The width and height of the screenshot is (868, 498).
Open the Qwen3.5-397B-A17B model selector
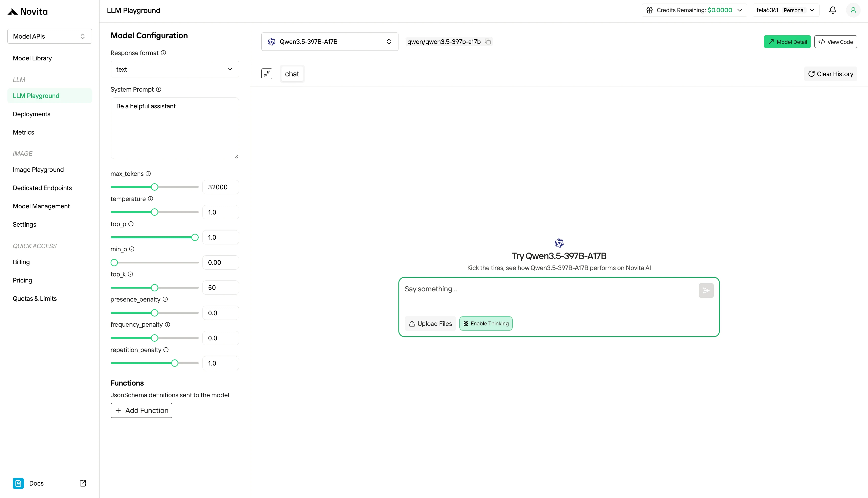(330, 42)
